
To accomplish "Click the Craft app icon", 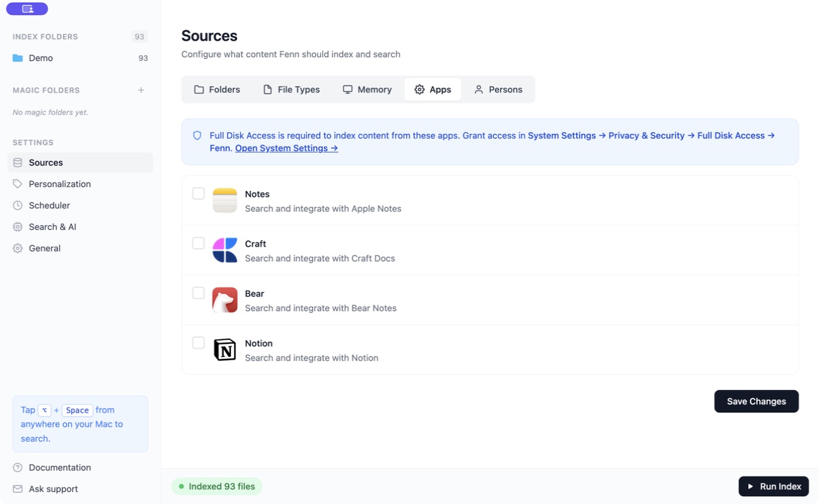I will coord(224,250).
